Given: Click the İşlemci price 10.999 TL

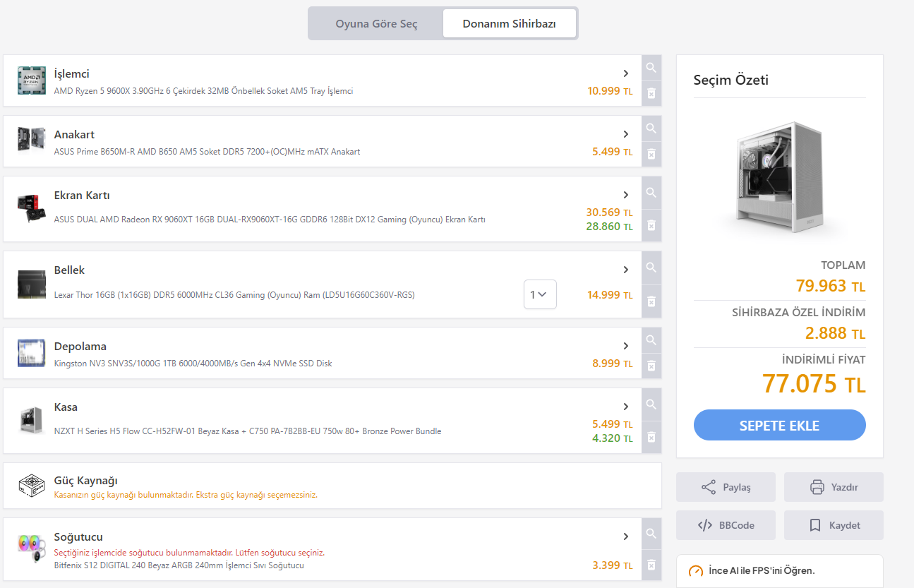Looking at the screenshot, I should [611, 91].
